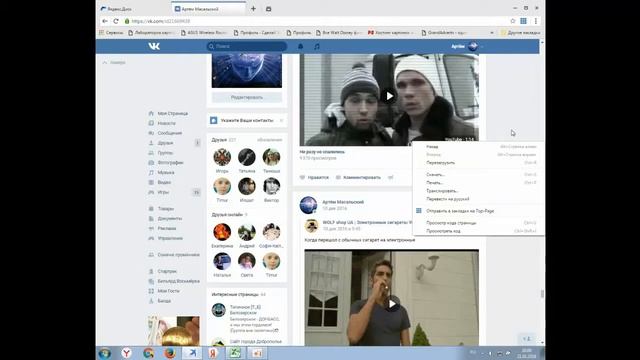This screenshot has height=360, width=640.
Task: Open the Windows Start button
Action: click(x=105, y=353)
